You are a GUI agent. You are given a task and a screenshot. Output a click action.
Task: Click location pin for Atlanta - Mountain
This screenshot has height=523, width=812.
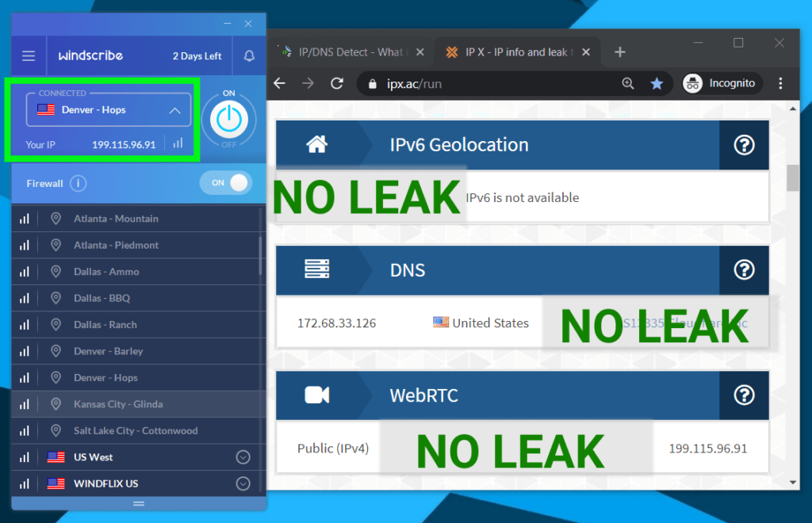[56, 219]
